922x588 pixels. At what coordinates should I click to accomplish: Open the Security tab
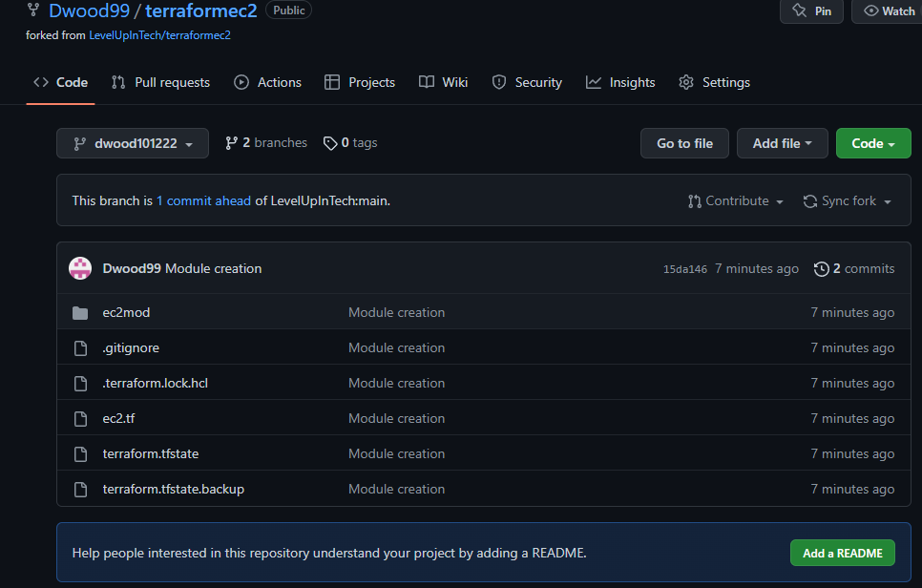tap(527, 82)
